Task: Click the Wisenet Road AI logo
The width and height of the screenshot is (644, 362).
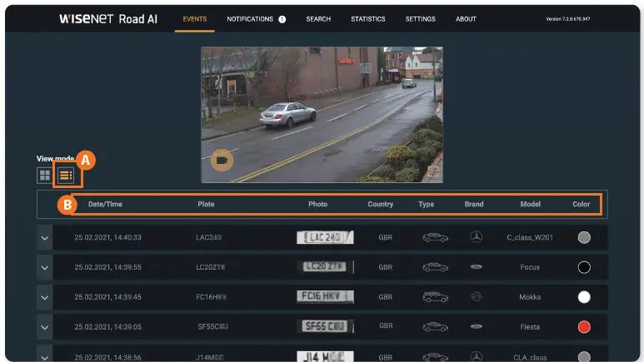Action: (108, 19)
